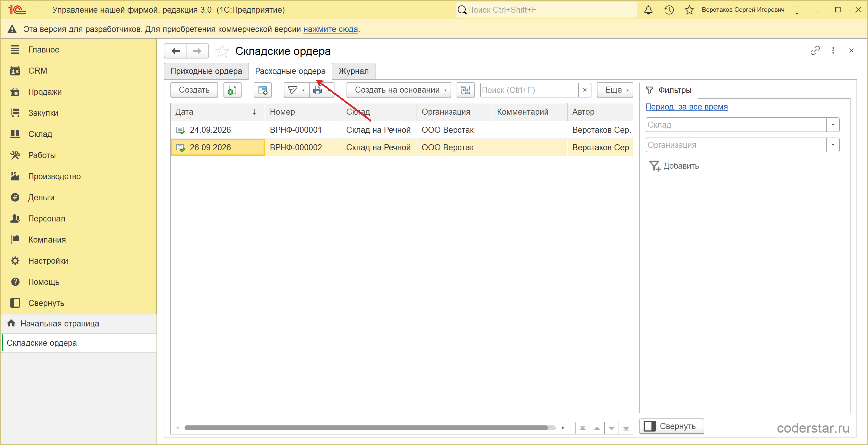
Task: Move down one page arrow button
Action: pyautogui.click(x=611, y=428)
